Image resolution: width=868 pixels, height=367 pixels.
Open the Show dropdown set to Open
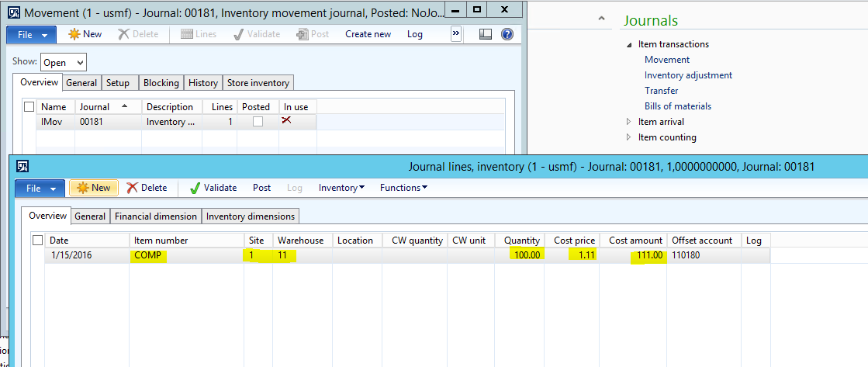pyautogui.click(x=64, y=63)
